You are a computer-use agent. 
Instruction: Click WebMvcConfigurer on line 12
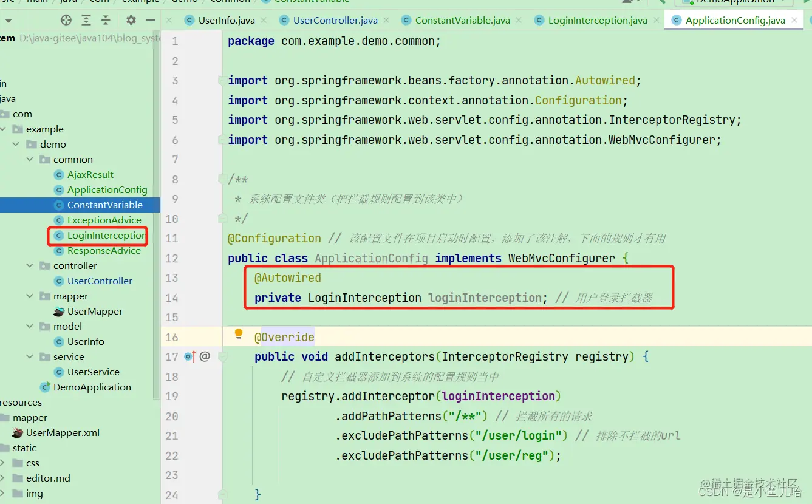point(562,258)
